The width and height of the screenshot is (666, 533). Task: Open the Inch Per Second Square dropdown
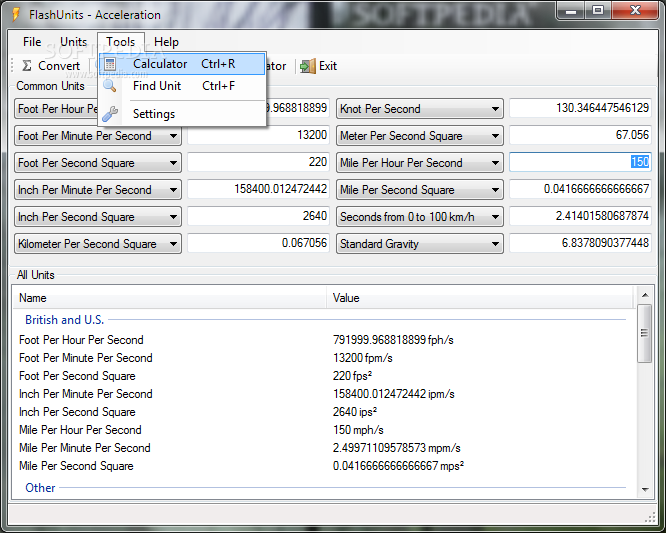coord(98,217)
